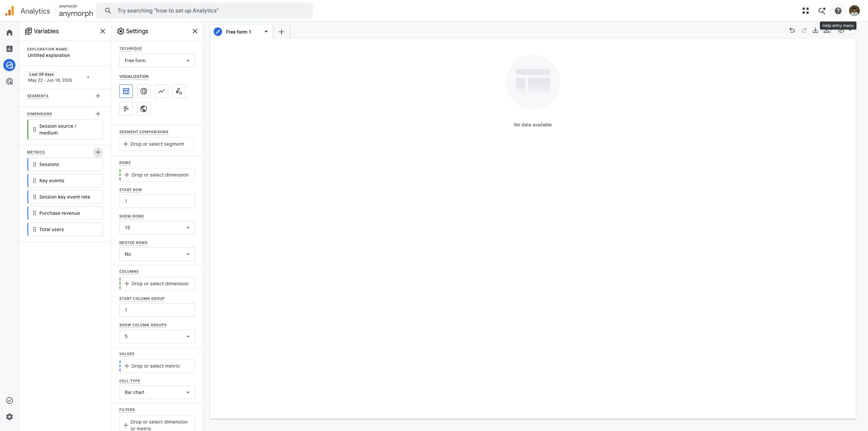Click the Dimensions section label
868x431 pixels.
tap(39, 114)
